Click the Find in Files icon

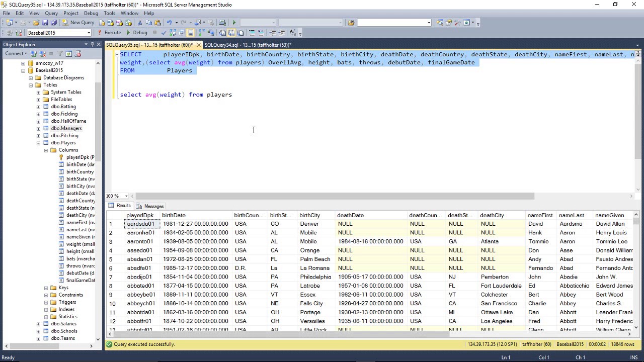351,23
